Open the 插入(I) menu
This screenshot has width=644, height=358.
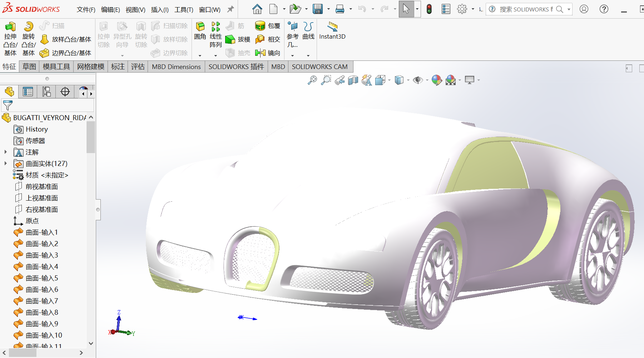click(x=160, y=10)
